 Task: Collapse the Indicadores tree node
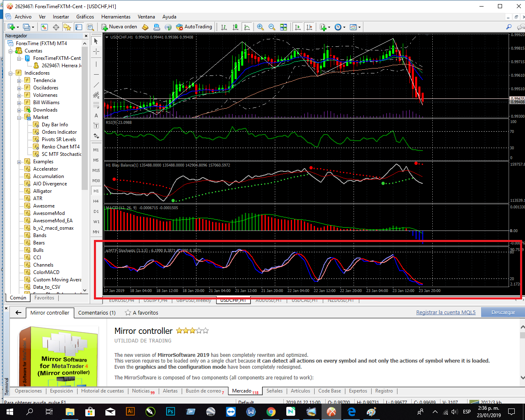pos(11,73)
